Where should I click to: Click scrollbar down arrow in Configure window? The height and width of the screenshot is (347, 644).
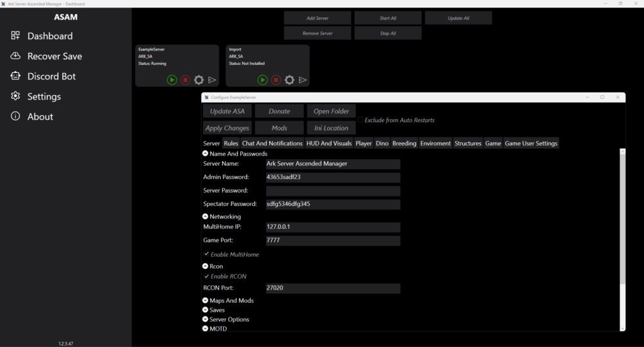623,329
